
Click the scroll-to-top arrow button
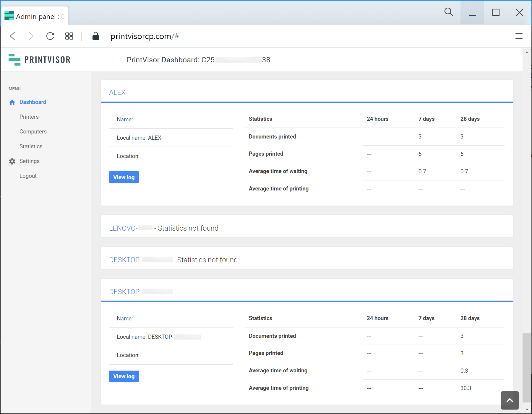(510, 400)
